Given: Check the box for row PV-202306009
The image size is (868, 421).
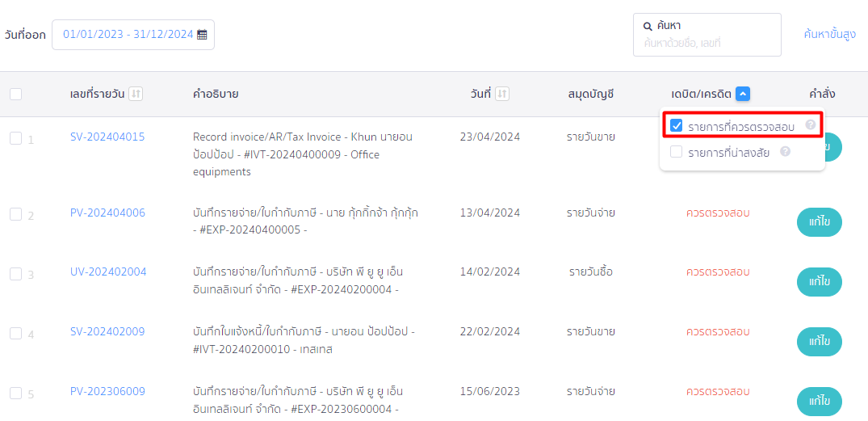Looking at the screenshot, I should 16,394.
